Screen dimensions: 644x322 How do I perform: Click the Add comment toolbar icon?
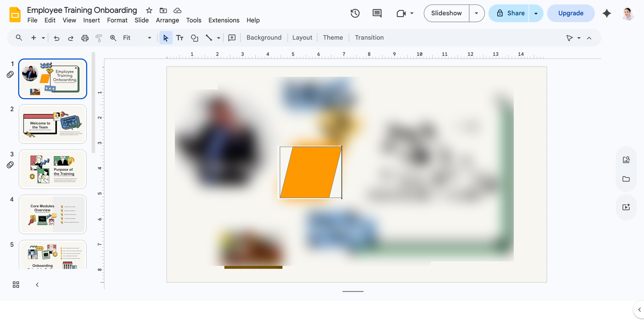(232, 38)
